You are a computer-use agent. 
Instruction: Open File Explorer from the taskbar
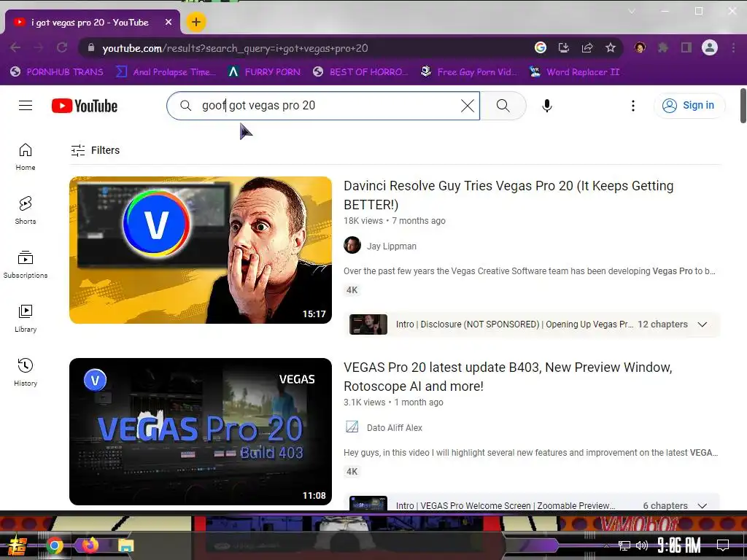point(125,545)
